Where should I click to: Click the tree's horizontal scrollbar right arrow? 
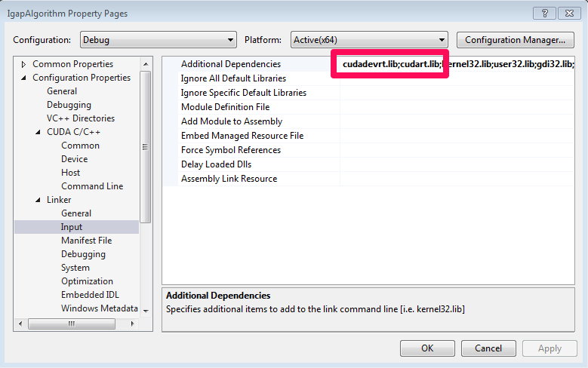pos(134,324)
